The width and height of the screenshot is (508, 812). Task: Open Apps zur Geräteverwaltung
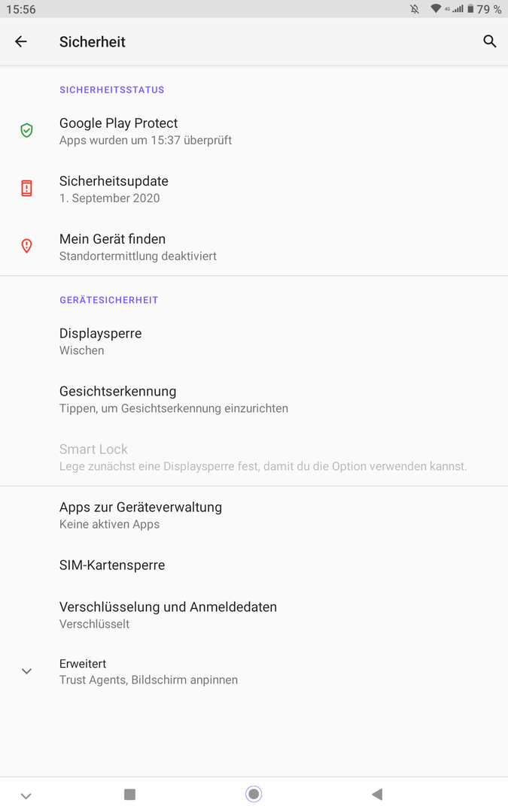[x=140, y=515]
